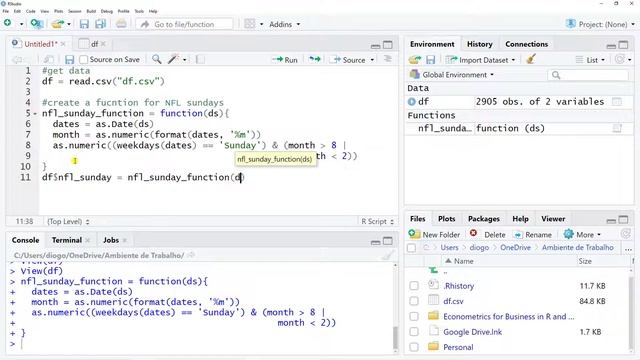Image resolution: width=640 pixels, height=360 pixels.
Task: Run the current line with Run button
Action: [285, 60]
